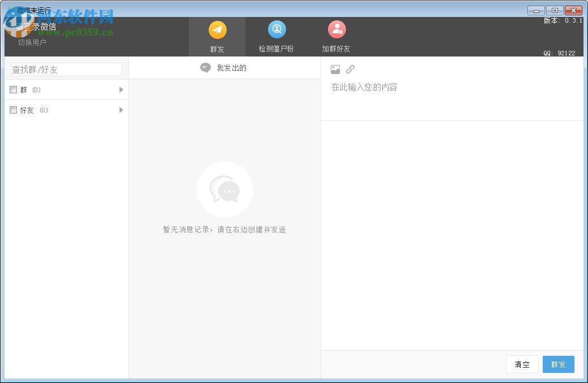Expand the 好友 friends list arrow
Viewport: 588px width, 383px height.
120,110
